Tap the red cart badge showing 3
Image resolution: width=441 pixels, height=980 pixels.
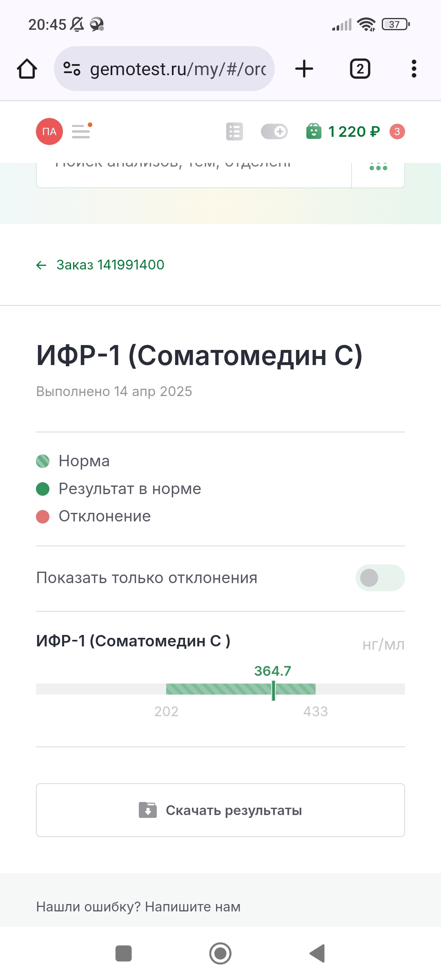coord(397,131)
